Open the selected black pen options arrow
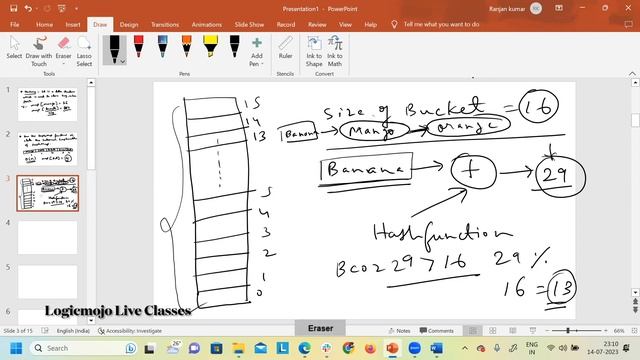The width and height of the screenshot is (640, 360). (122, 62)
